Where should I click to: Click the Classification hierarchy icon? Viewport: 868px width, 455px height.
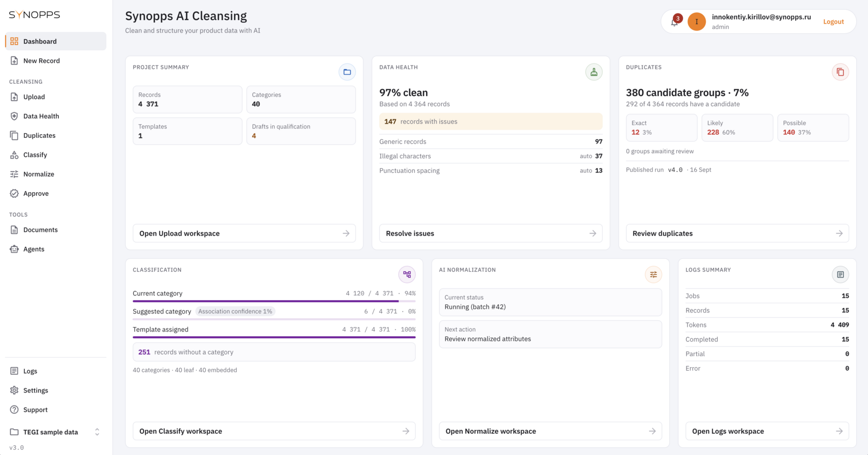407,274
